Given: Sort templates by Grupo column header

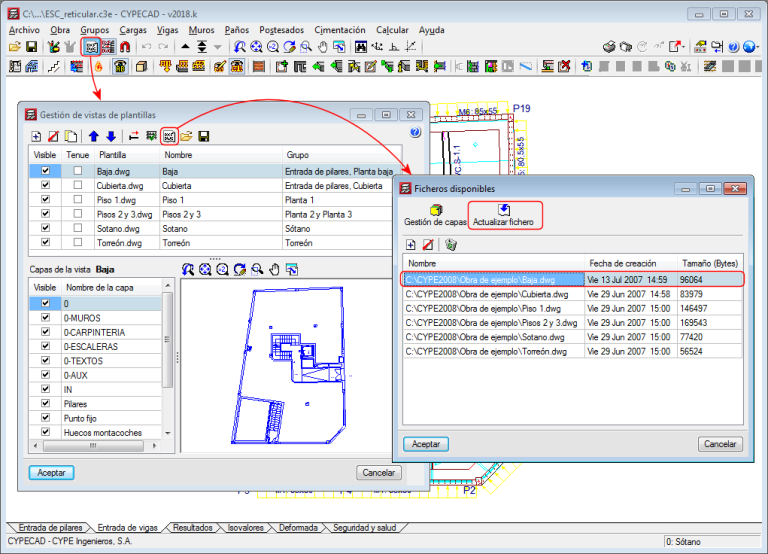Looking at the screenshot, I should tap(298, 155).
